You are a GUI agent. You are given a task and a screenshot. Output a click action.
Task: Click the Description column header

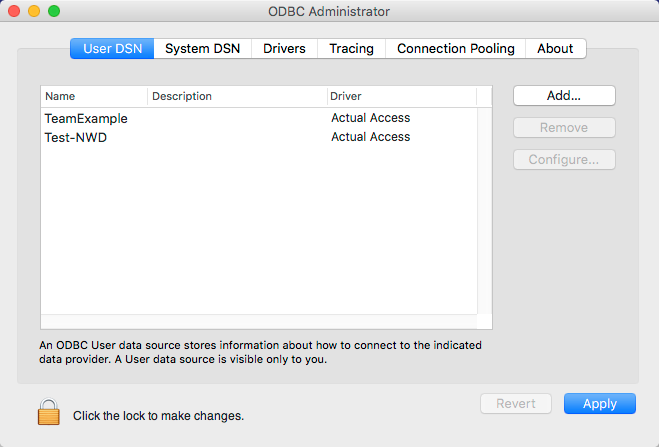coord(236,97)
